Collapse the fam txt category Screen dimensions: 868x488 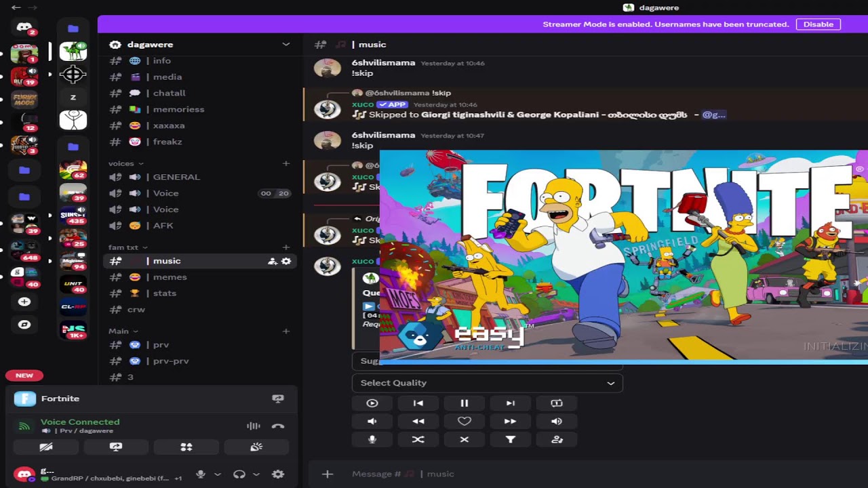click(127, 247)
